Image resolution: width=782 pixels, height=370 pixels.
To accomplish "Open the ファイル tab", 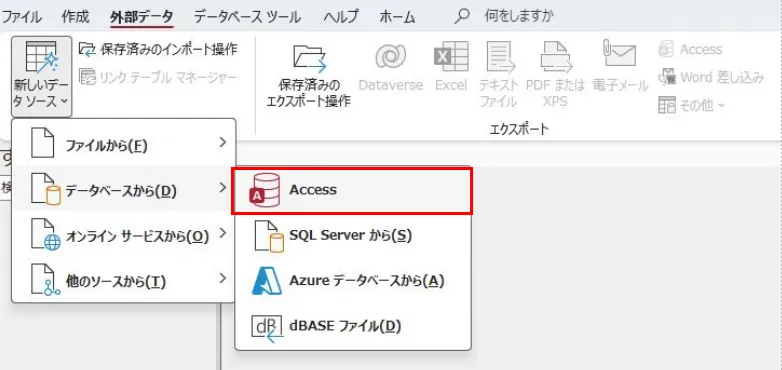I will pos(21,17).
